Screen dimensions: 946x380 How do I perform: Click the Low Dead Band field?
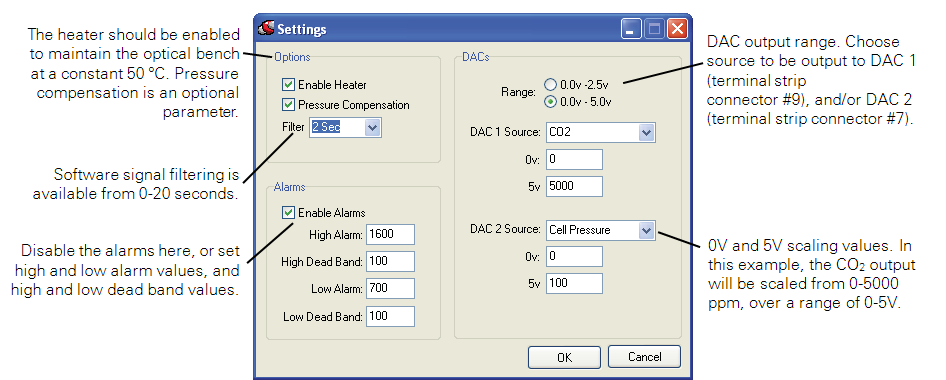[390, 316]
